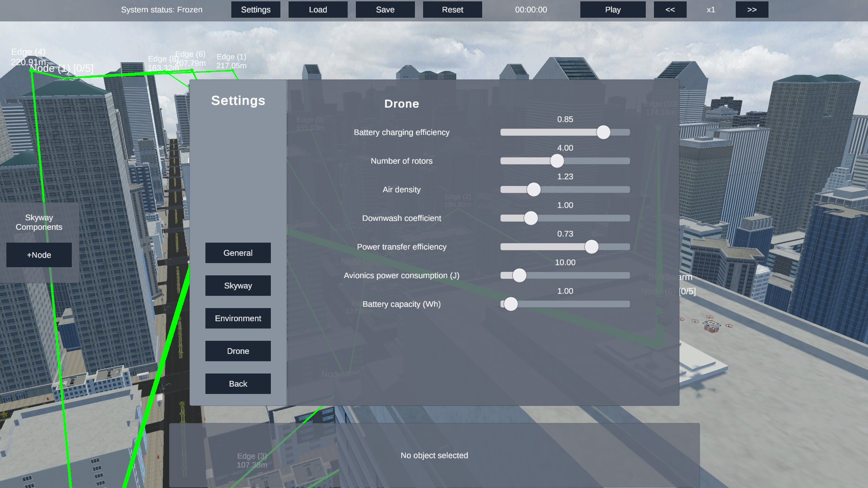Click the Number of rotors value 4.00
The width and height of the screenshot is (868, 488).
[x=565, y=148]
